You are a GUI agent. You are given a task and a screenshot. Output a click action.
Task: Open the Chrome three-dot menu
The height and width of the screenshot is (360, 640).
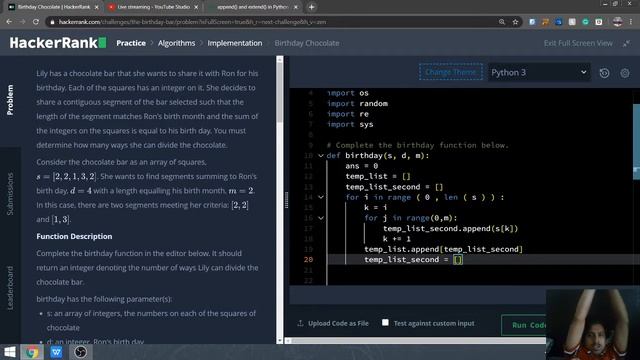tap(631, 22)
